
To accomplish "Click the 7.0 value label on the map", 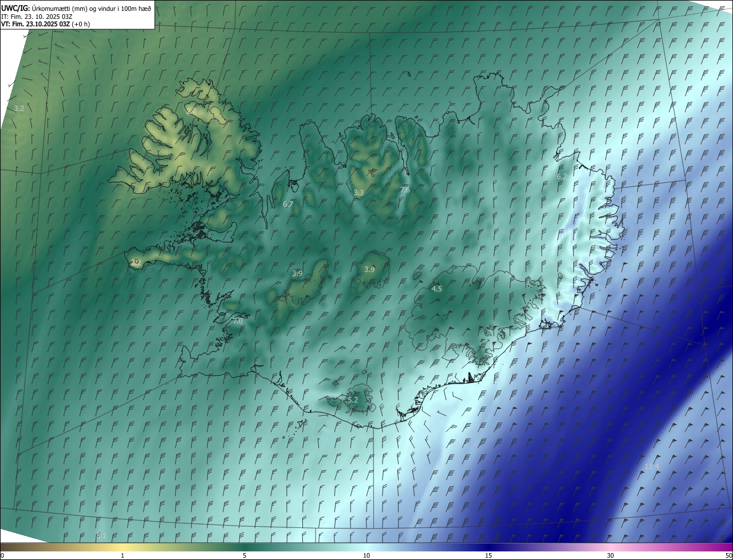I will [238, 321].
